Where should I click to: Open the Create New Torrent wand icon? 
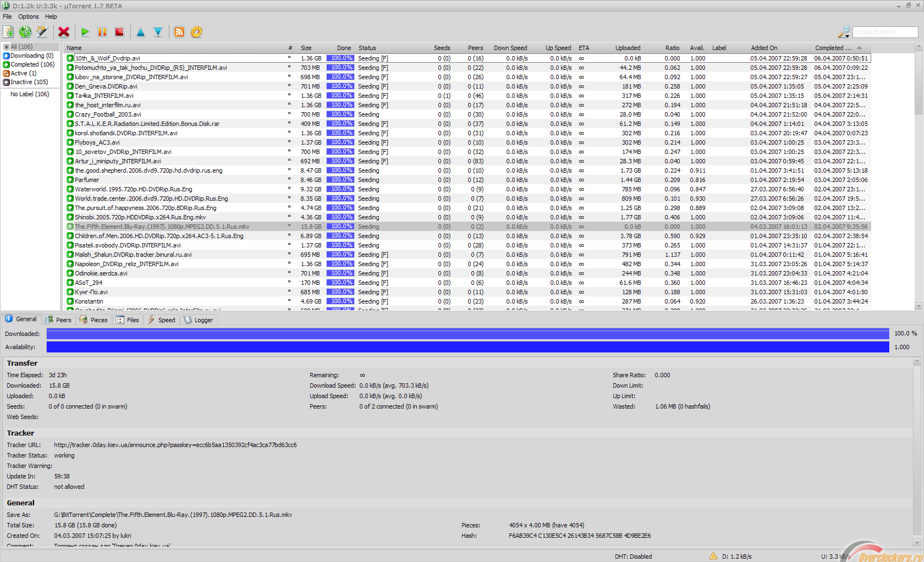tap(42, 32)
